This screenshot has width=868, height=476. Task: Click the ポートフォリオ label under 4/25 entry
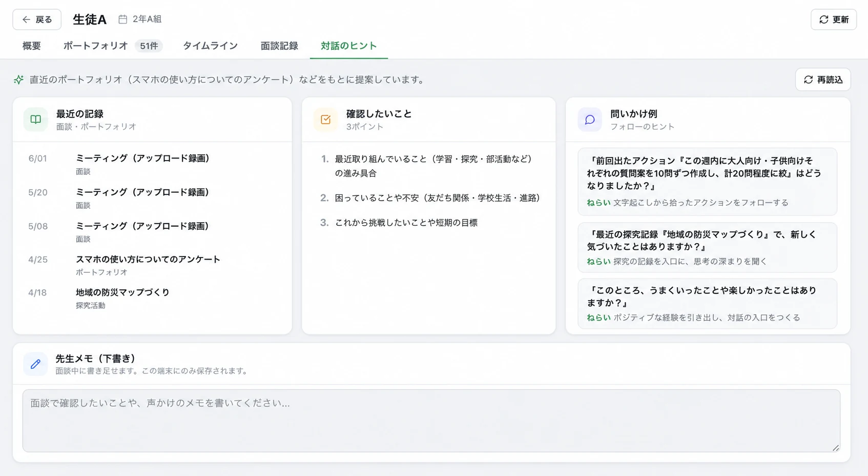tap(101, 272)
